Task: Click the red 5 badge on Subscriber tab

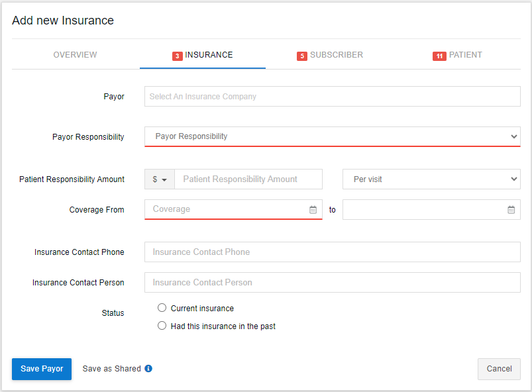Action: pos(303,56)
